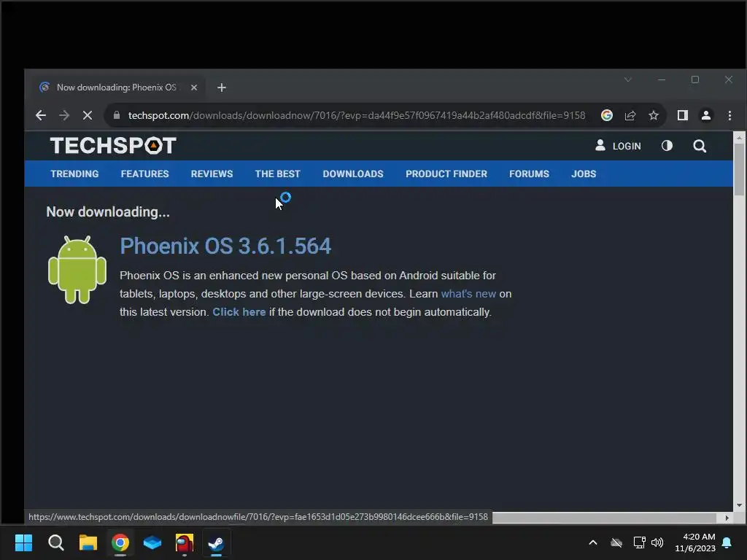Open the volume control icon
This screenshot has width=747, height=560.
pos(657,542)
